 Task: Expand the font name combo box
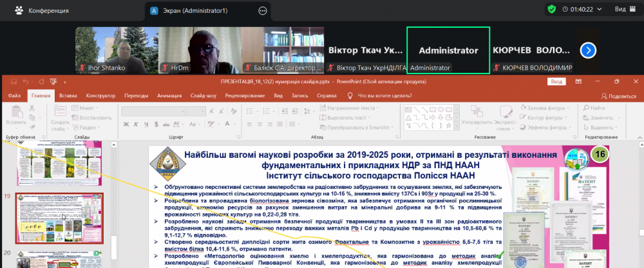(182, 111)
